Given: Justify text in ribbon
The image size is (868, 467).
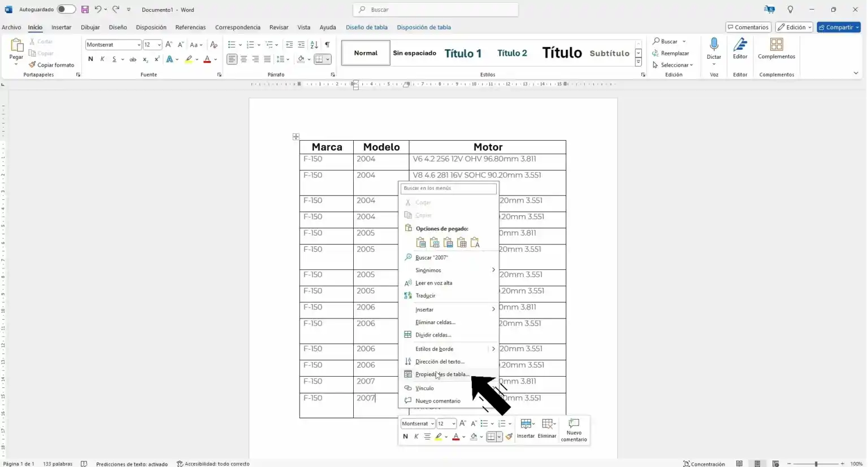Looking at the screenshot, I should pos(267,59).
